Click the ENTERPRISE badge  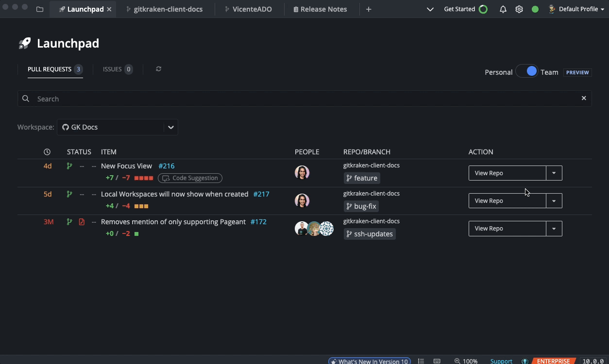coord(553,361)
